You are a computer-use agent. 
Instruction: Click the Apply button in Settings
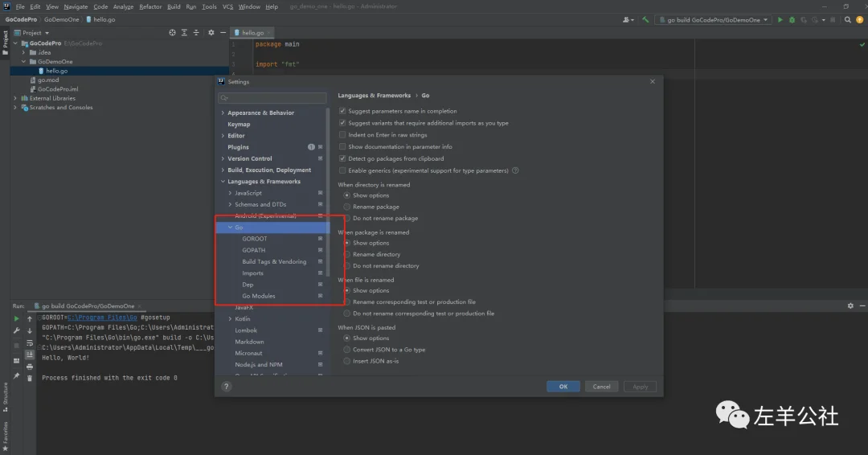640,387
